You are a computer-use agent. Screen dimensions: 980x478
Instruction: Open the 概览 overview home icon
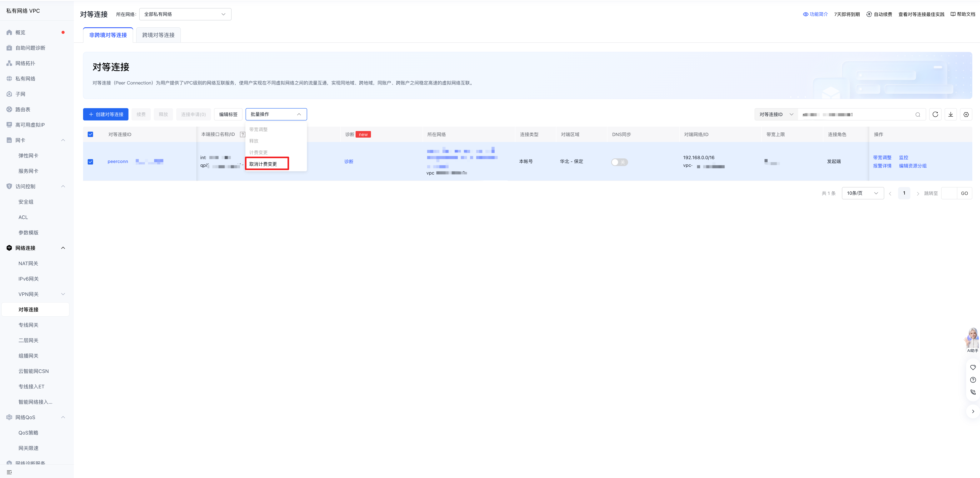[9, 33]
